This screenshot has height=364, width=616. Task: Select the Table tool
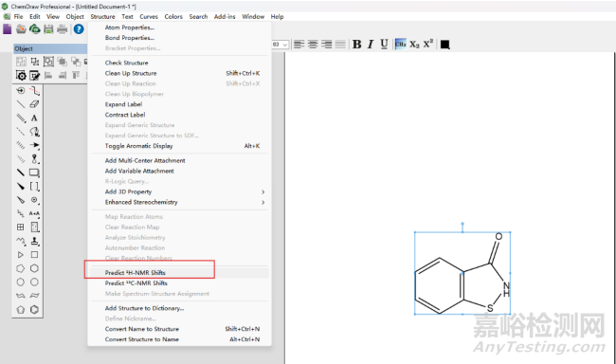[x=21, y=227]
